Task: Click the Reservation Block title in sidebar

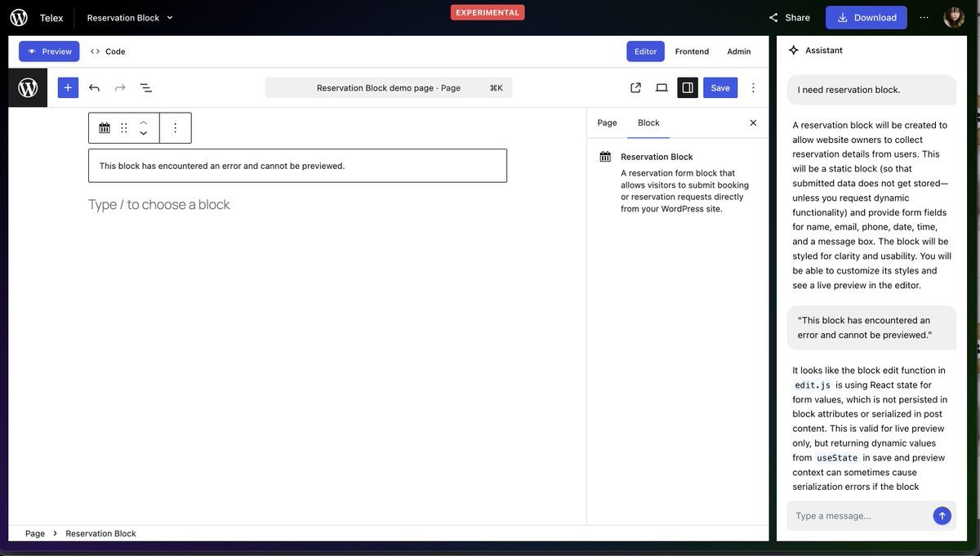Action: (657, 157)
